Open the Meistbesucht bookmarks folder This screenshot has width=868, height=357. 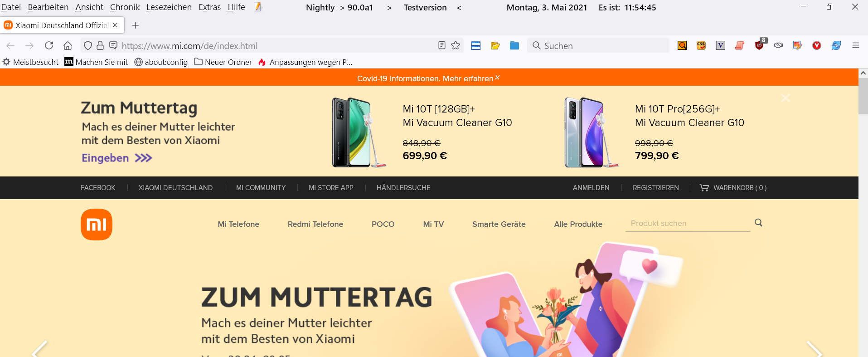pos(31,62)
